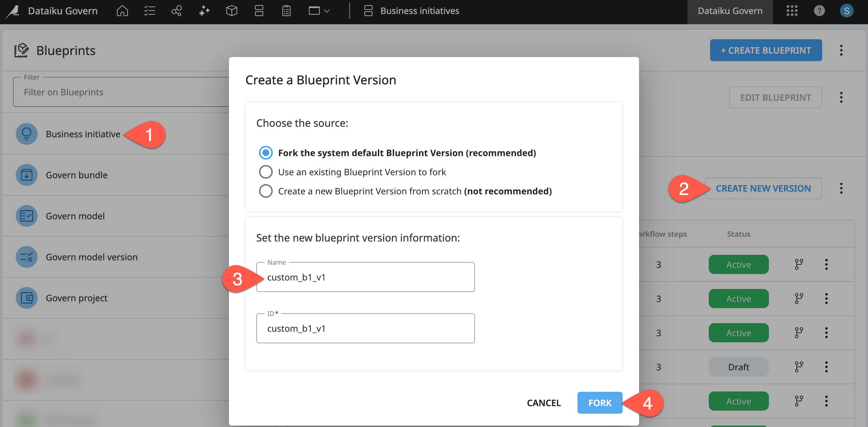
Task: Select the Govern model version sidebar icon
Action: pyautogui.click(x=26, y=257)
